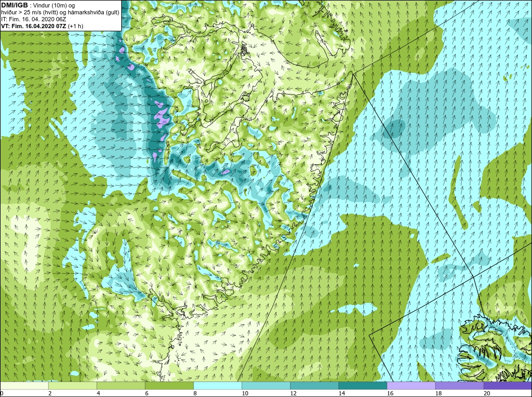Click the 12–14 m/s teal legend swatch
This screenshot has height=397, width=532.
[x=314, y=385]
